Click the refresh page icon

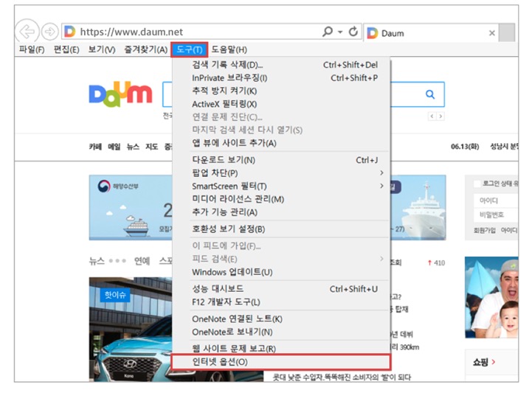coord(353,32)
